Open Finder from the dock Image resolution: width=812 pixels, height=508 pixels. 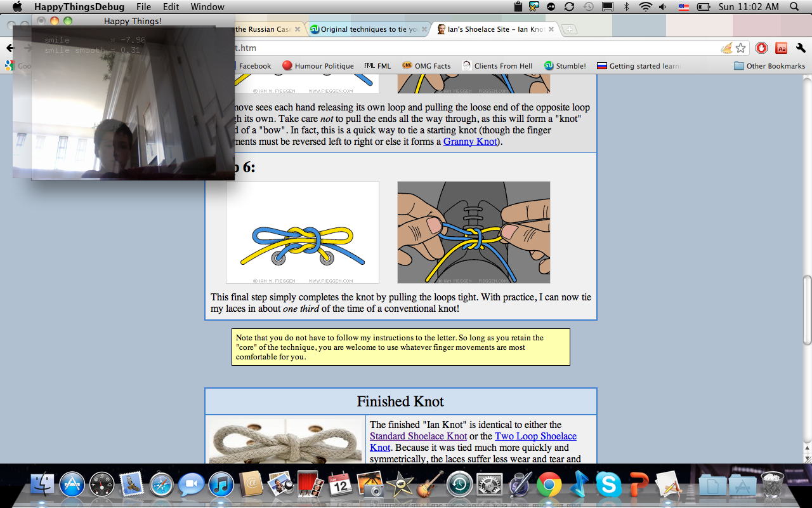pos(43,485)
